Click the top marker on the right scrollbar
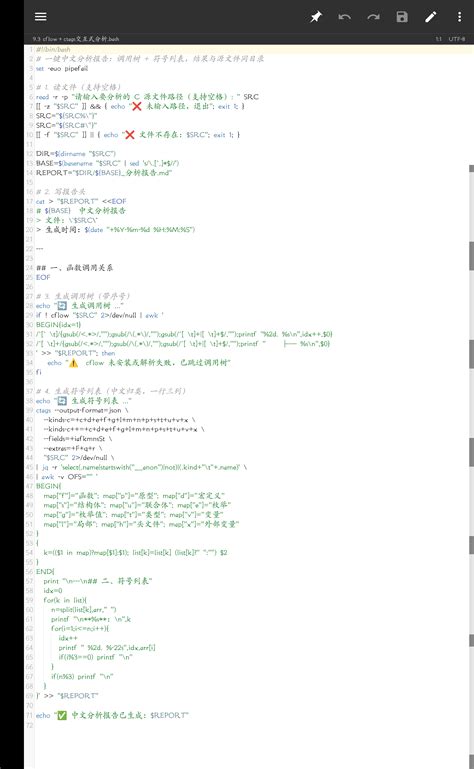 [472, 169]
